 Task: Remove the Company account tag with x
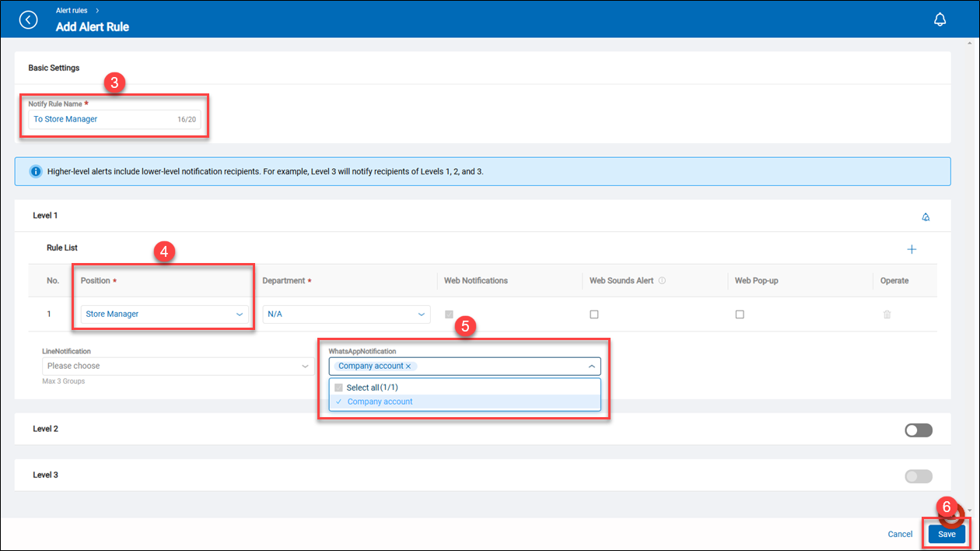(x=408, y=366)
